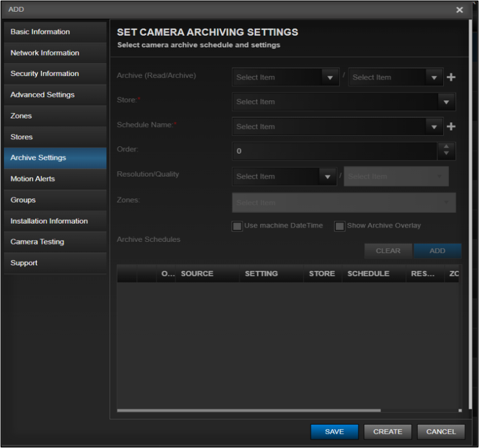Click the CLEAR button

(388, 251)
